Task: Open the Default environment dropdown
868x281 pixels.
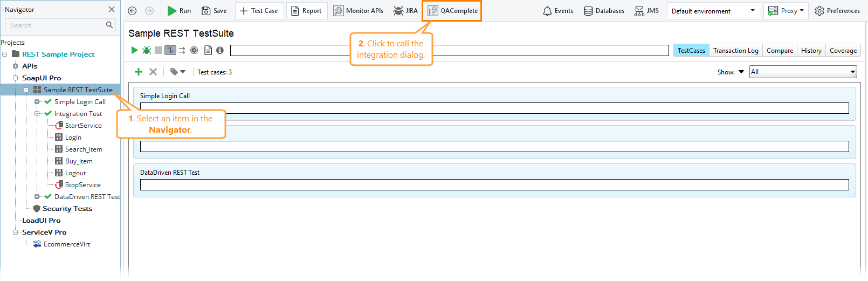Action: pyautogui.click(x=714, y=11)
